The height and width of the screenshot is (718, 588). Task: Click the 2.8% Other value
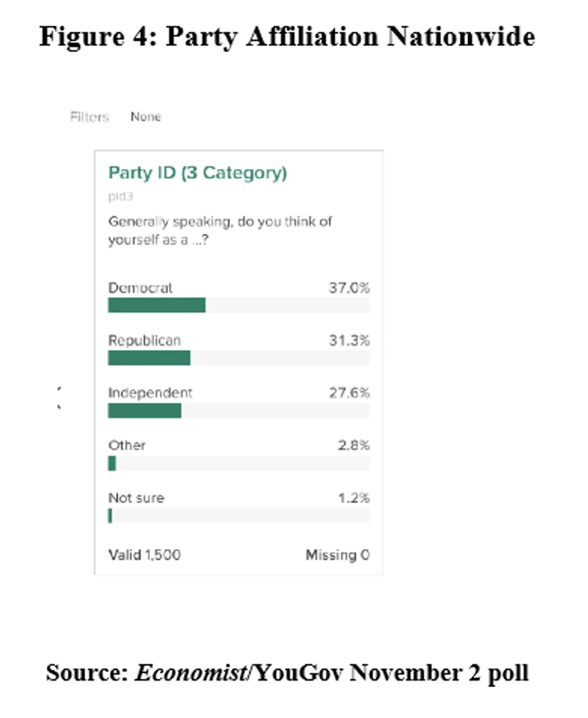pyautogui.click(x=354, y=445)
